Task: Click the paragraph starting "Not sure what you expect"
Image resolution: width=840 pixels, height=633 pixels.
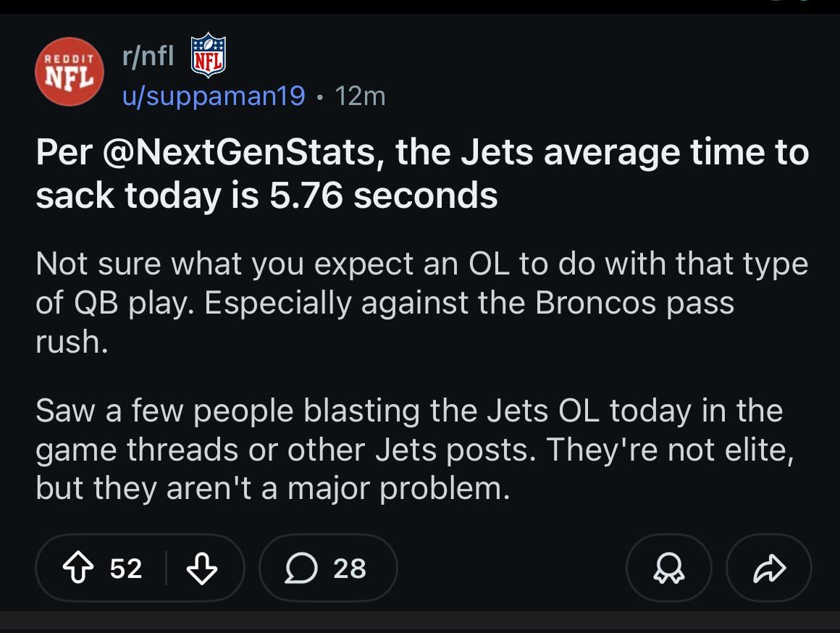Action: click(x=421, y=302)
